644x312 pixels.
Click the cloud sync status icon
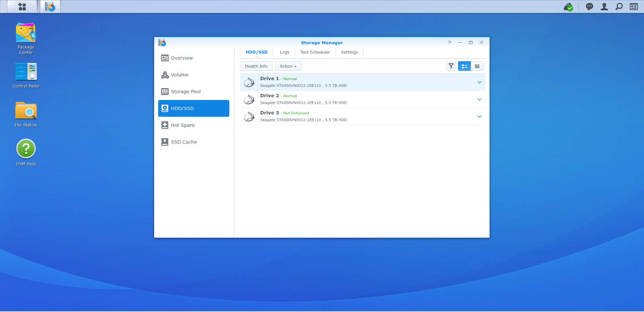click(x=568, y=7)
